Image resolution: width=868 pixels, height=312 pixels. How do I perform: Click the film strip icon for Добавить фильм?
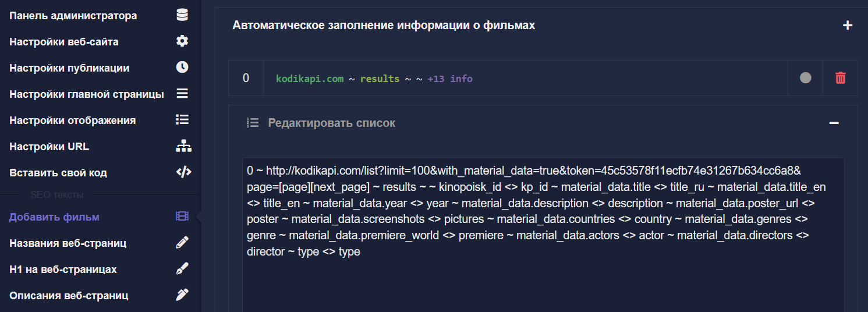click(182, 217)
